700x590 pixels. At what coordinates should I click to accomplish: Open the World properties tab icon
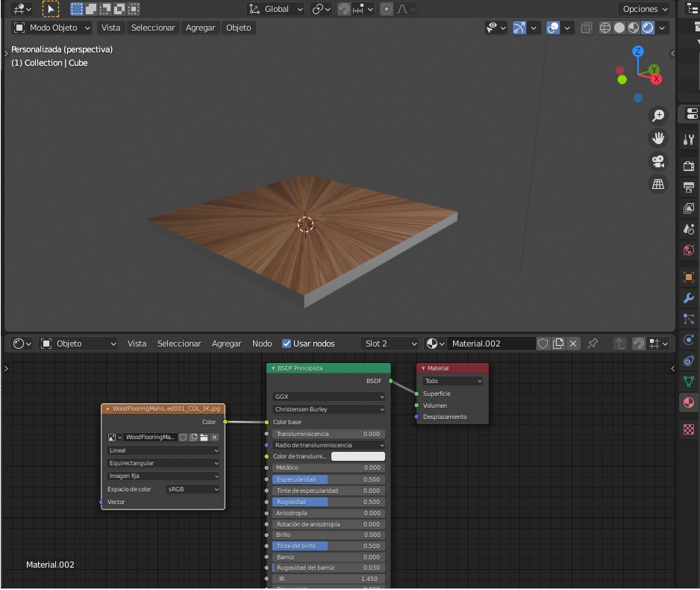[x=689, y=250]
